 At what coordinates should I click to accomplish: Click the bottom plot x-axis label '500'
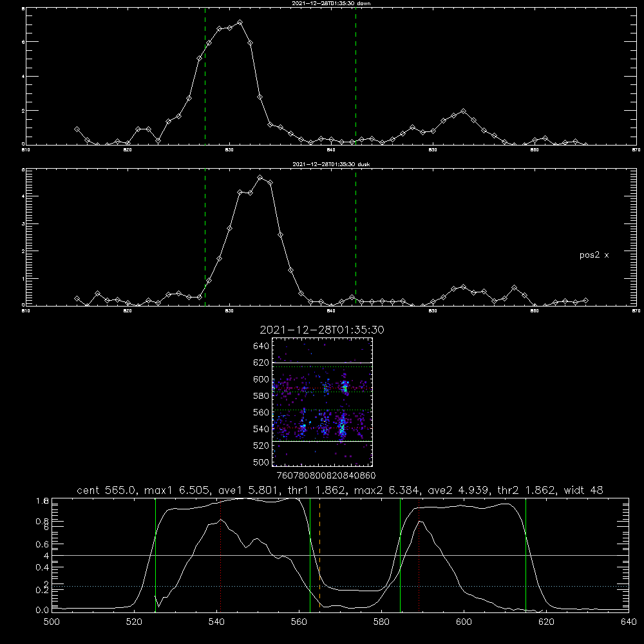point(52,622)
